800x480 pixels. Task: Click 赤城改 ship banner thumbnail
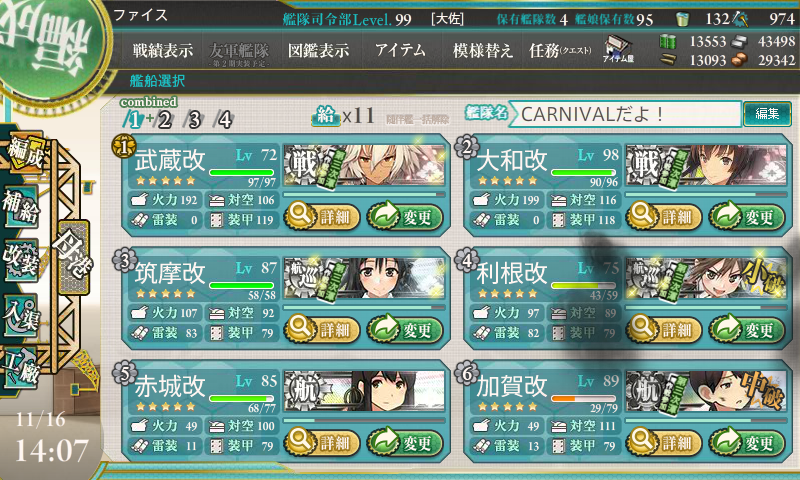coord(364,391)
